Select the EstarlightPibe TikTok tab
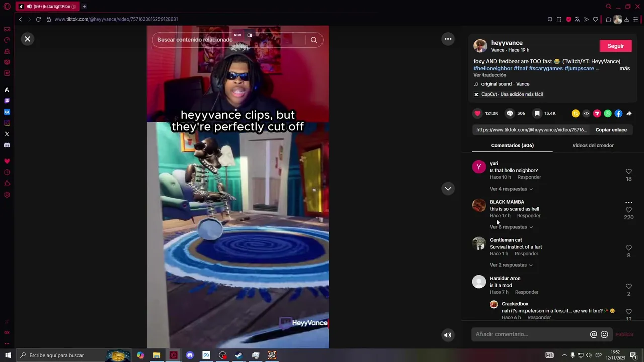Screen dimensions: 644x362 point(48,7)
